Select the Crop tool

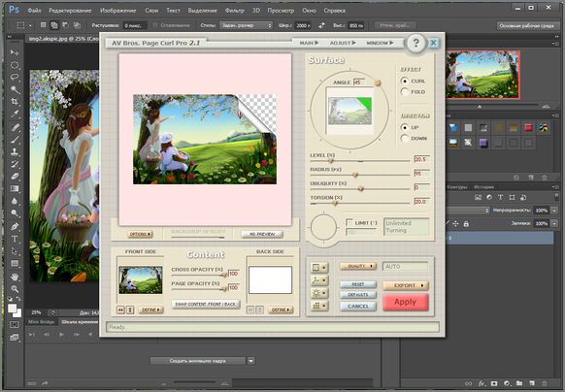point(15,102)
